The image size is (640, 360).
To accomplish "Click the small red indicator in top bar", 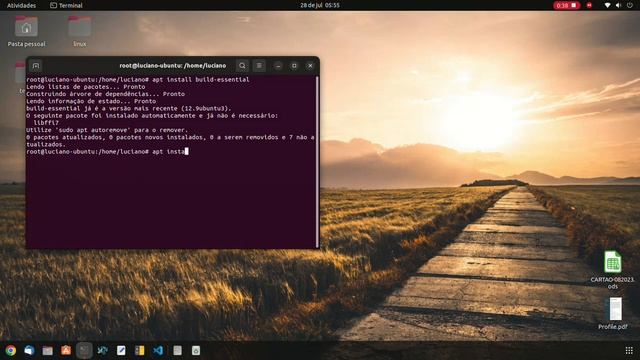I will click(x=589, y=5).
